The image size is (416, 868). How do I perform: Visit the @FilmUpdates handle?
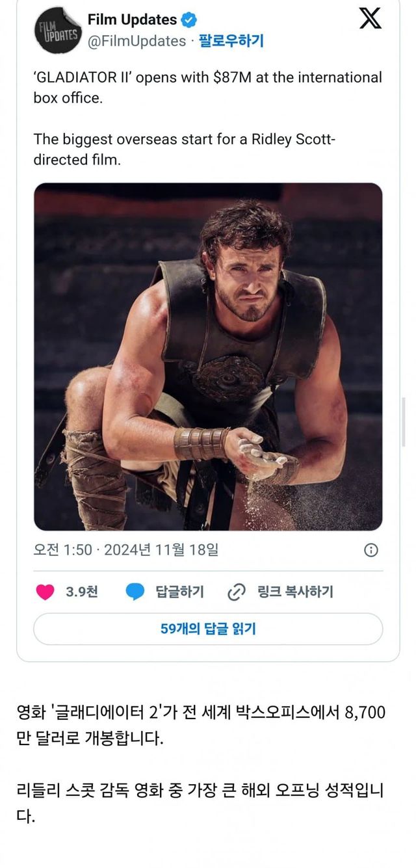(x=136, y=41)
